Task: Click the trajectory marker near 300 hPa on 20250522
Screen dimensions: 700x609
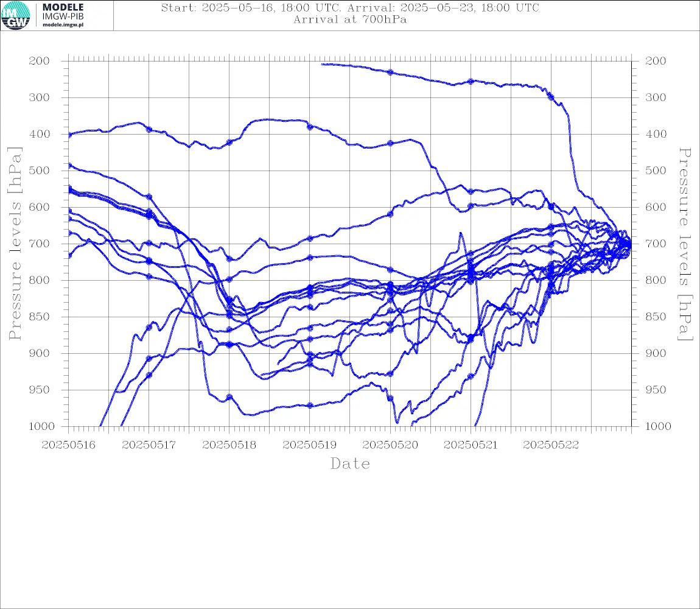Action: pos(551,97)
